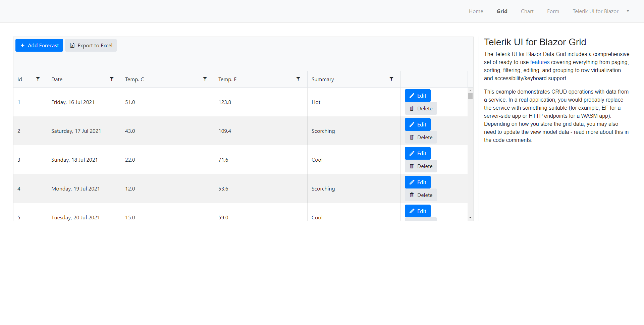Image resolution: width=644 pixels, height=325 pixels.
Task: Click the 43.0 temperature cell
Action: (167, 131)
